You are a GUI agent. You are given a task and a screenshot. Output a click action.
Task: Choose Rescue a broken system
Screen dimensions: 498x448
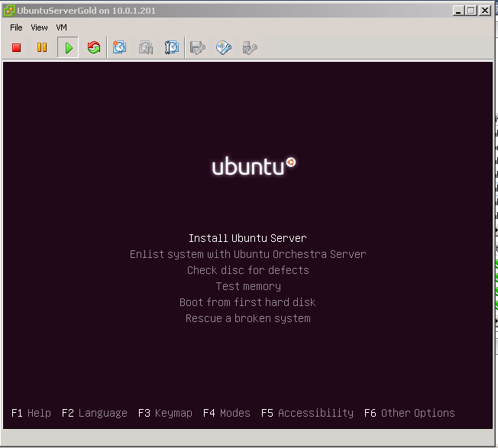click(x=247, y=318)
